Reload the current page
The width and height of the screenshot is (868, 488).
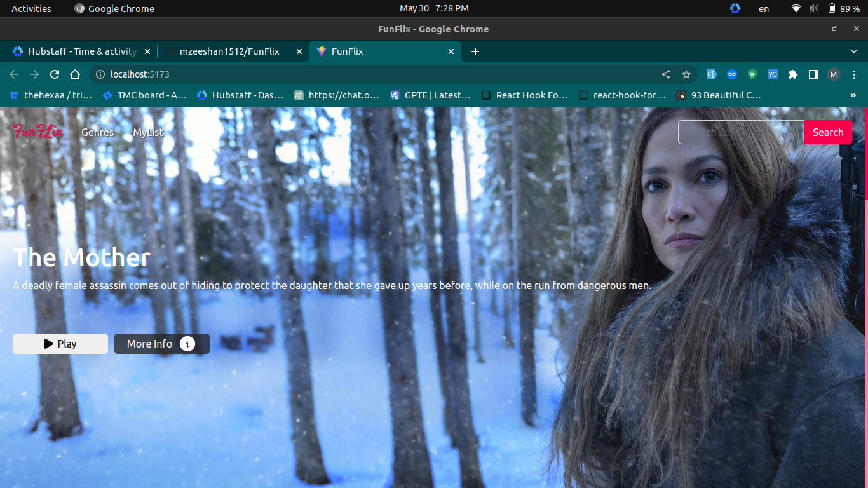pos(55,74)
